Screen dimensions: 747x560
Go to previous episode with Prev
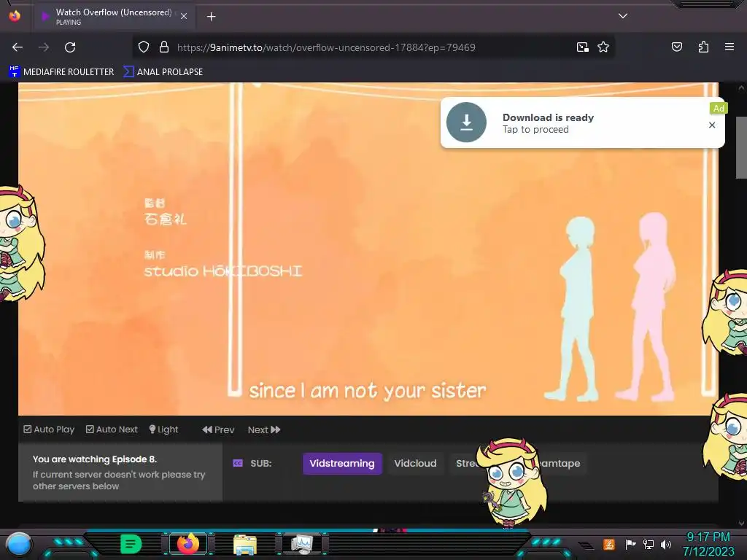(x=218, y=429)
